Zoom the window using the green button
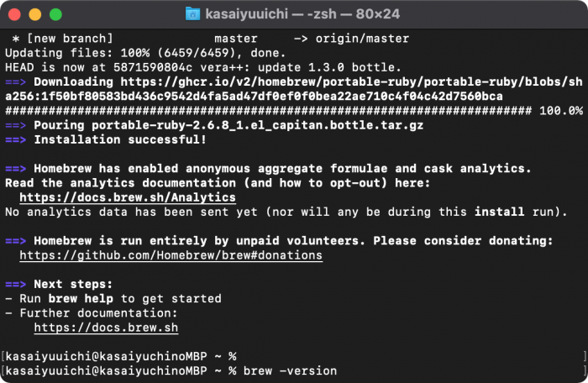 click(55, 14)
